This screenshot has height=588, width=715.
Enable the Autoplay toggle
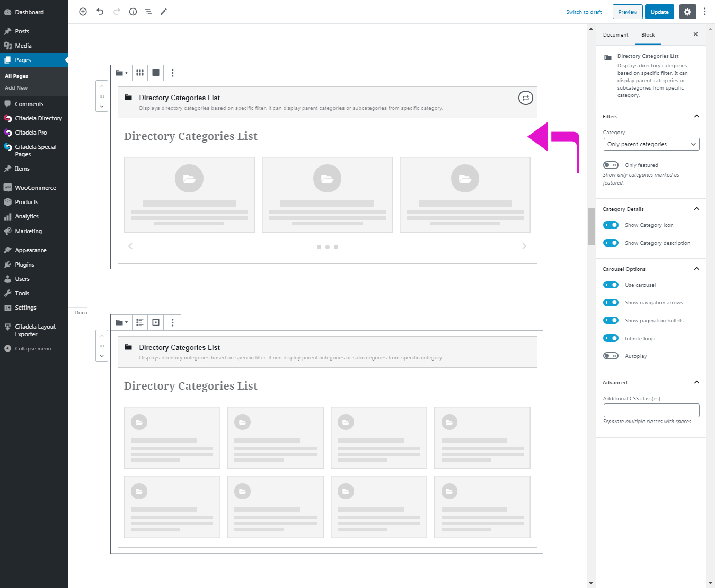click(611, 356)
